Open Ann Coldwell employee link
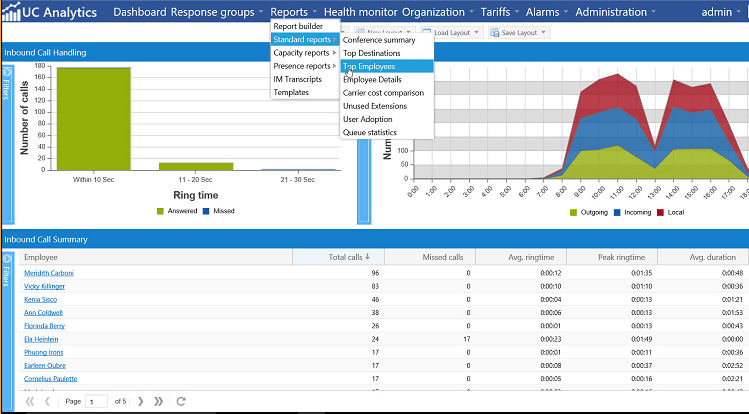Screen dimensions: 749x414 pyautogui.click(x=43, y=313)
